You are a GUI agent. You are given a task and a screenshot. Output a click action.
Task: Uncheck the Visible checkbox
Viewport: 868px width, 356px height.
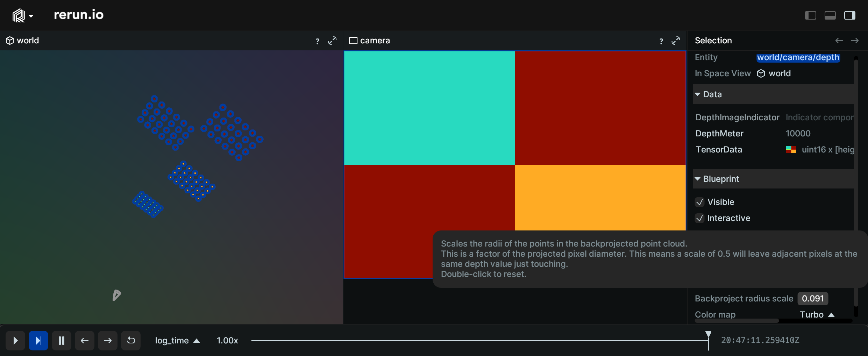tap(700, 202)
